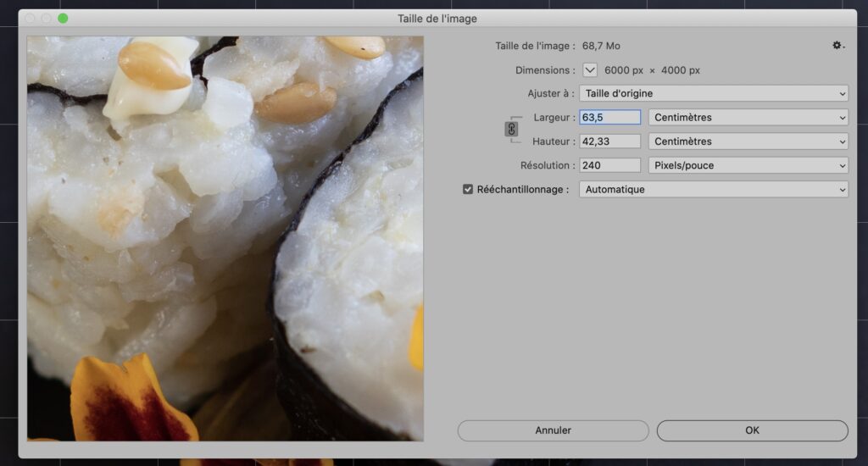Click the Largeur value field
Image resolution: width=868 pixels, height=466 pixels.
tap(609, 118)
